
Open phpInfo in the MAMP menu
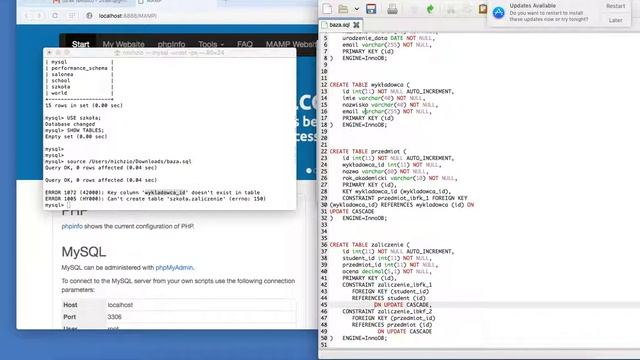coord(171,44)
